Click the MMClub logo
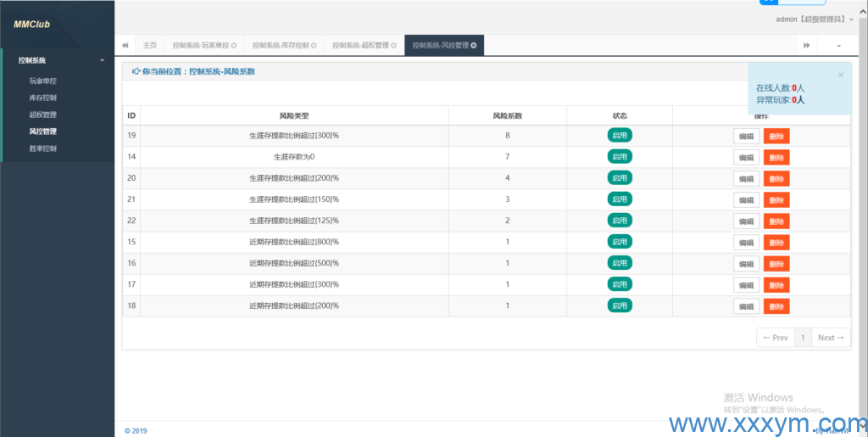This screenshot has height=437, width=868. tap(32, 24)
